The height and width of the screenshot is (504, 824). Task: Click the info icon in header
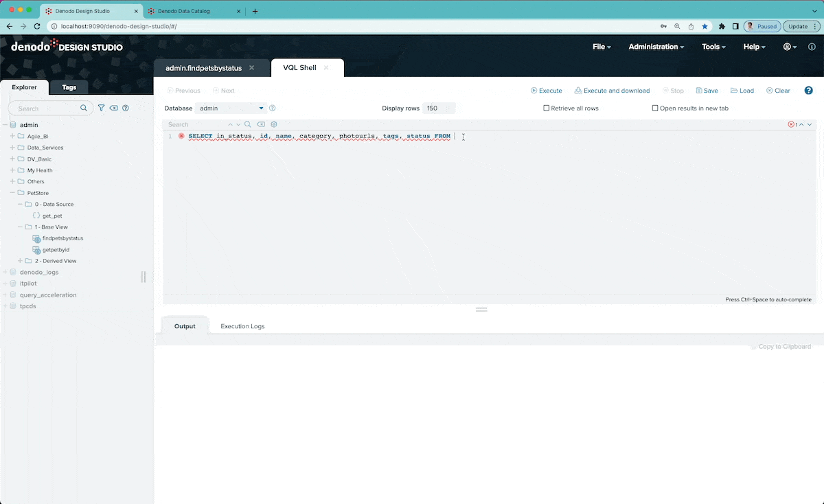812,47
